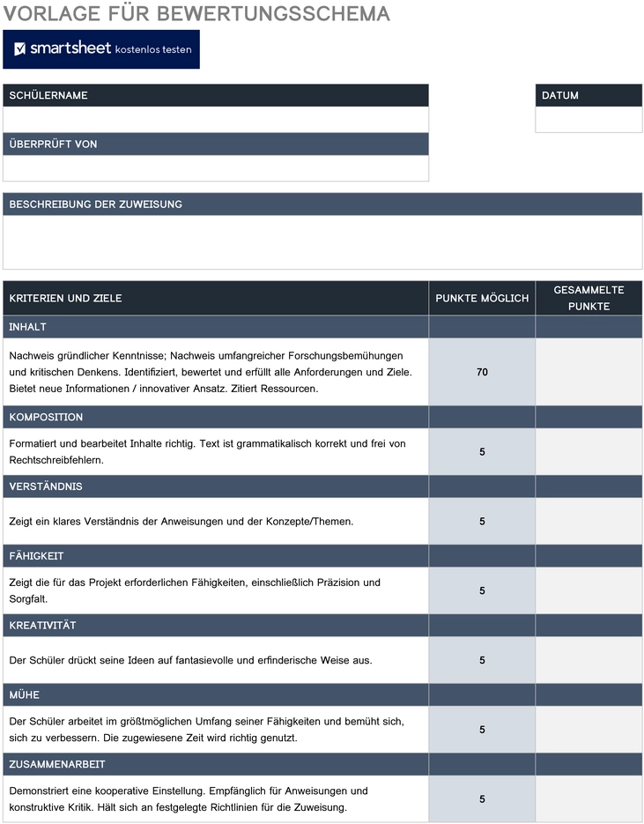Click the earned points cell for Zusammenarbeit

588,799
